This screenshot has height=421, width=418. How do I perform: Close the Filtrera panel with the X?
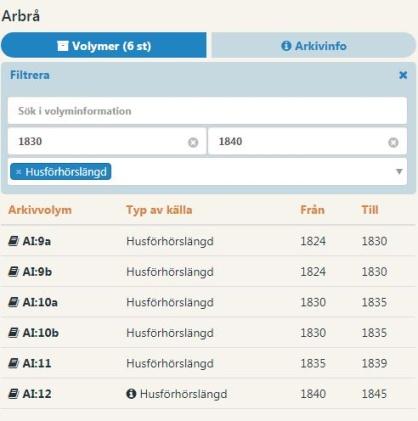tap(403, 75)
